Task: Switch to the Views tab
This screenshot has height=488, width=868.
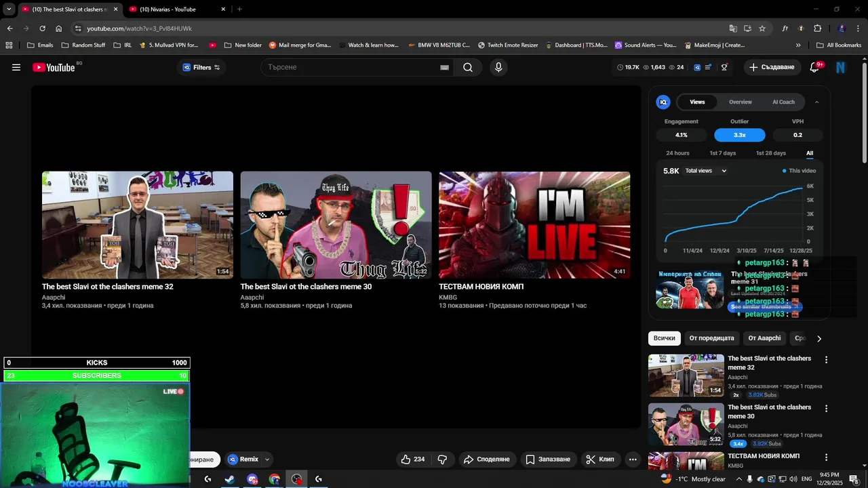Action: coord(697,102)
